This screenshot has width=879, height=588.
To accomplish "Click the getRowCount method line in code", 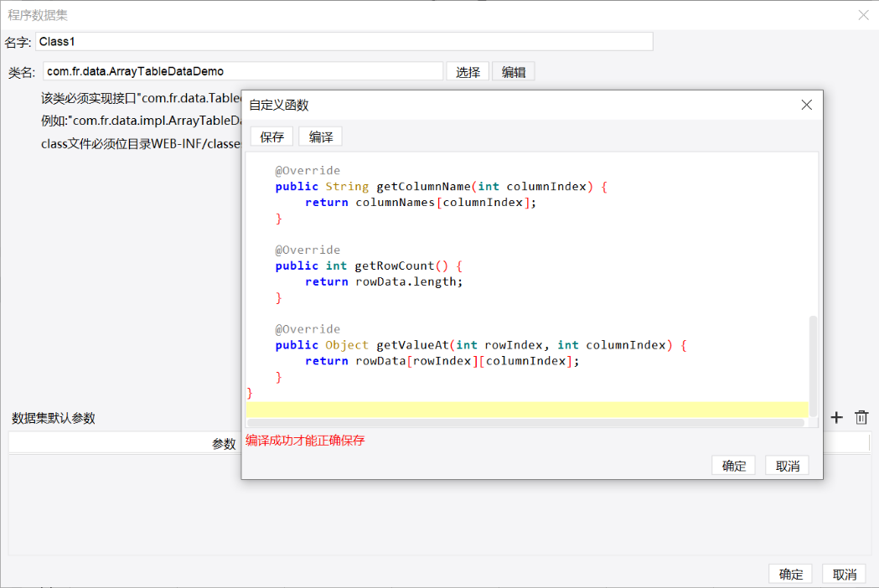I will (x=369, y=266).
